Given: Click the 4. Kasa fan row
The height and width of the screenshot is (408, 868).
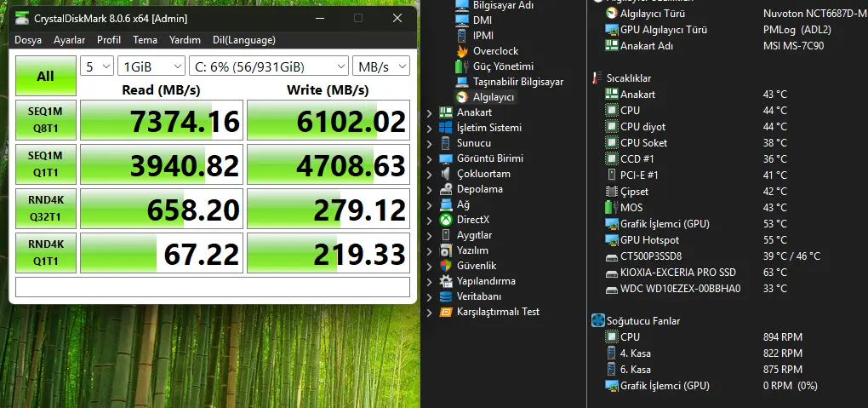Looking at the screenshot, I should pos(704,353).
